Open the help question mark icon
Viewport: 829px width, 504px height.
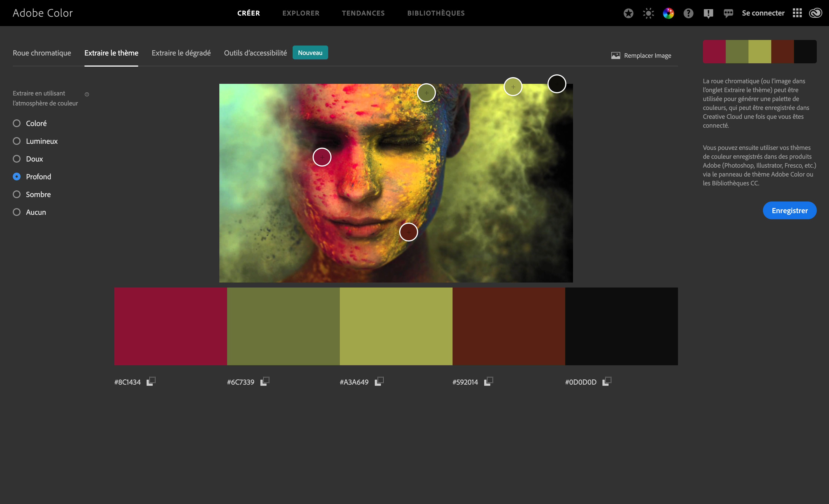tap(688, 13)
